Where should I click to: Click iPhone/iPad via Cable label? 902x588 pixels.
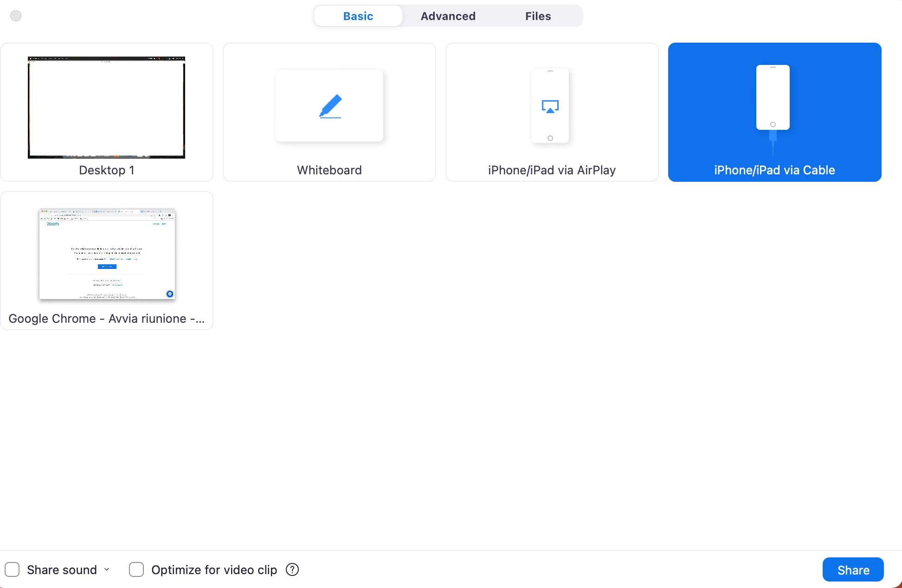click(x=774, y=170)
